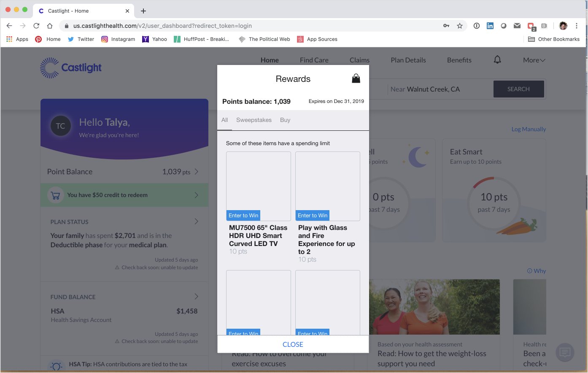Open MU7500 65" TV reward thumbnail

pos(259,186)
